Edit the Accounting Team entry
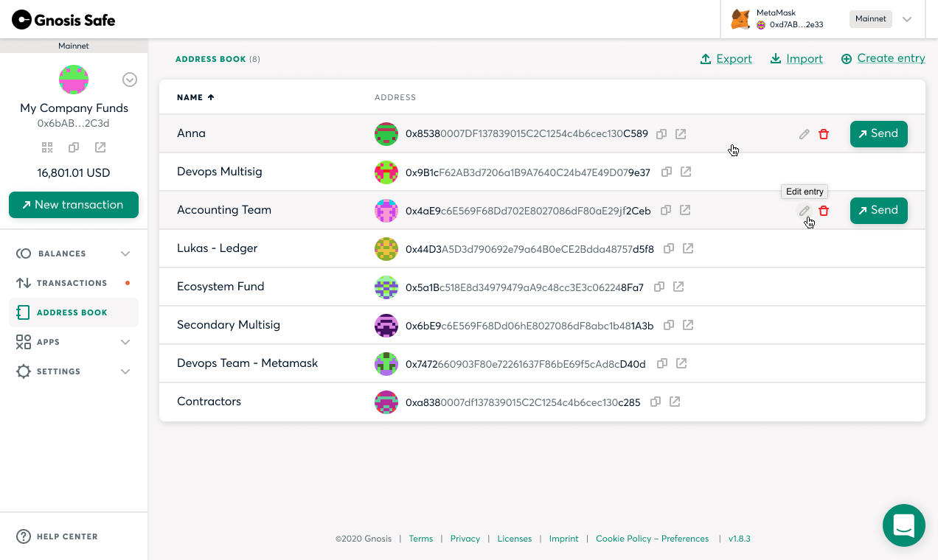 pos(805,211)
